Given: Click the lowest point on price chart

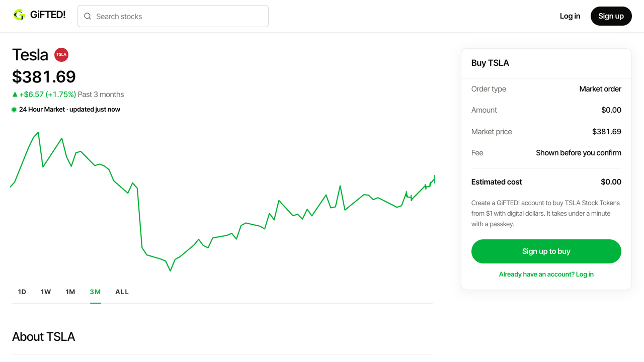Looking at the screenshot, I should tap(171, 270).
